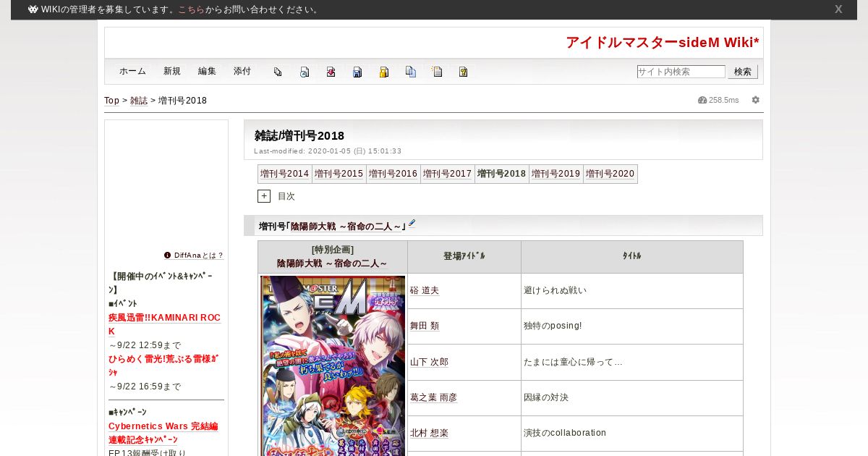Click the info icon beside DiffAnaとは
The height and width of the screenshot is (456, 868).
pyautogui.click(x=168, y=256)
